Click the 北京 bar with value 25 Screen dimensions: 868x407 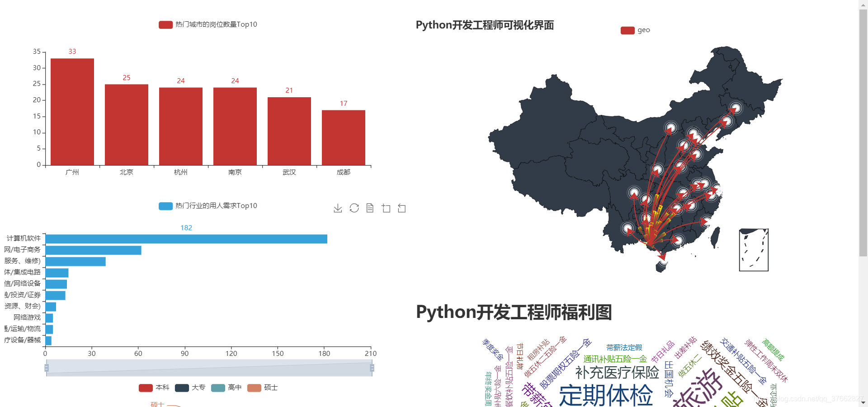[x=127, y=125]
